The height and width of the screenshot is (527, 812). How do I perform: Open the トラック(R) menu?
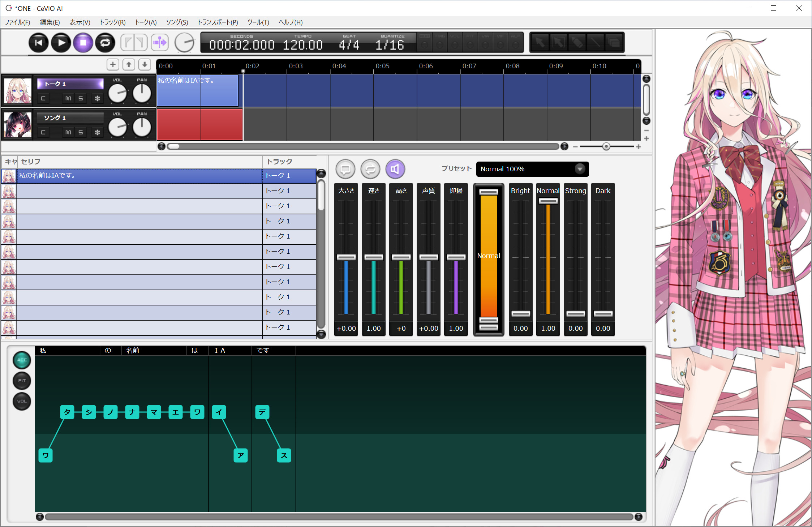point(112,22)
